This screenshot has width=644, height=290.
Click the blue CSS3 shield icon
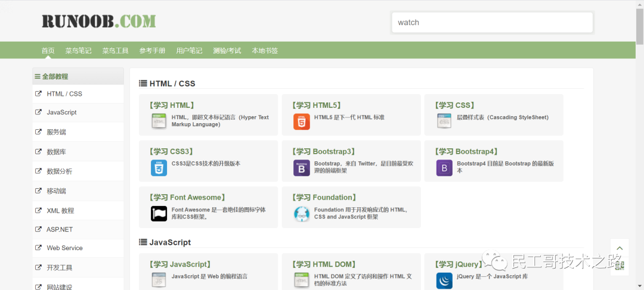tap(159, 168)
